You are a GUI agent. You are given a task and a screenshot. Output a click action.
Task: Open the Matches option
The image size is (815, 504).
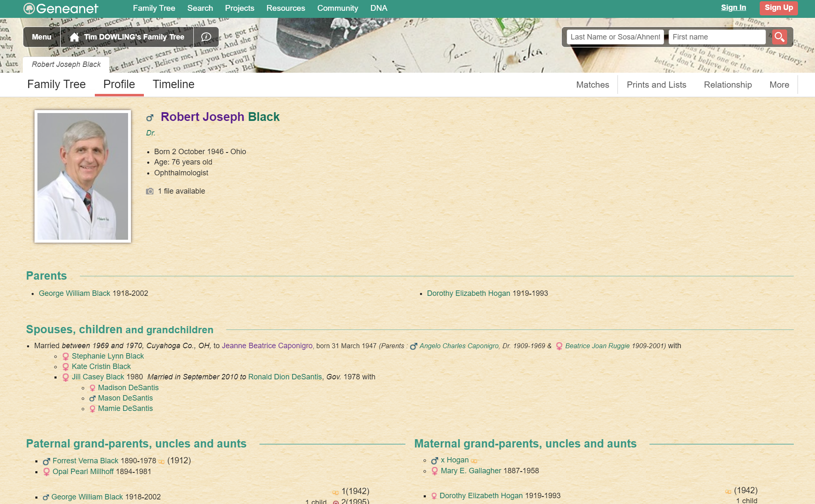click(x=593, y=85)
